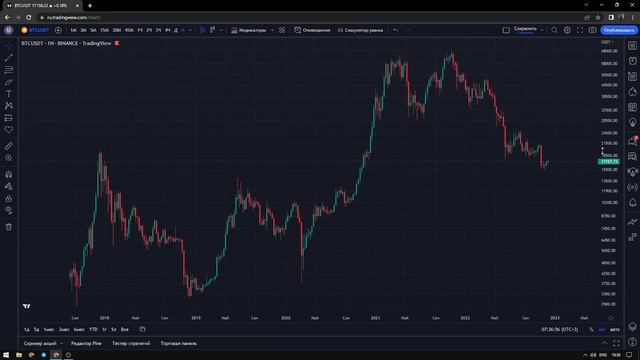The image size is (640, 360).
Task: Select the 15-minute timeframe
Action: (x=104, y=30)
